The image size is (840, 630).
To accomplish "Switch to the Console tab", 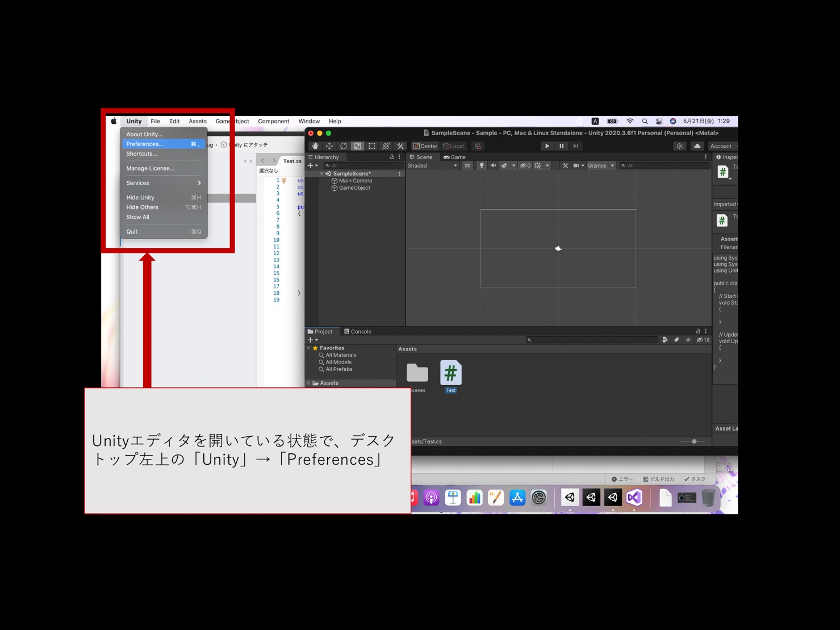I will (x=358, y=332).
